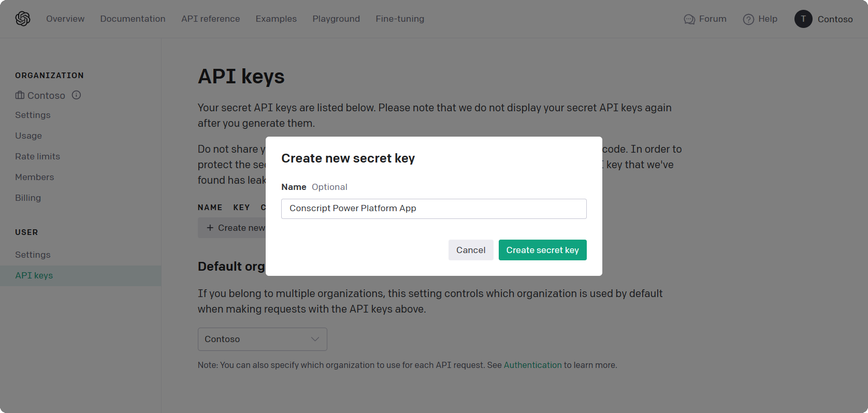
Task: Click the plus icon for Create new
Action: pos(210,228)
